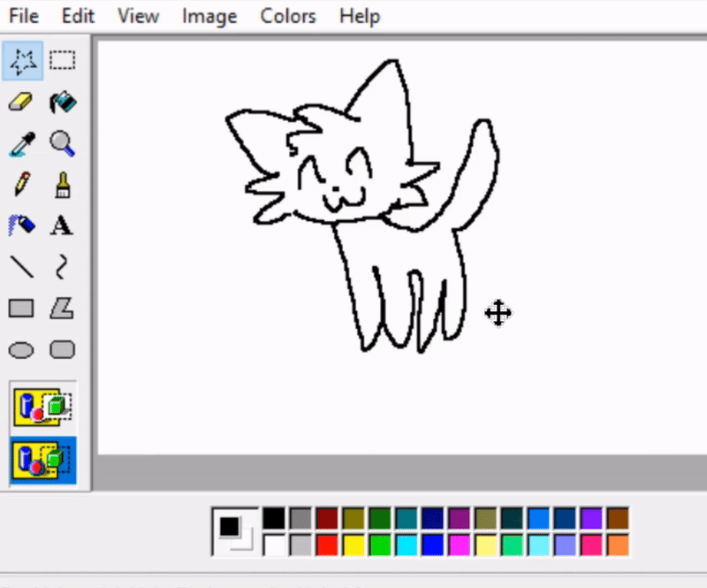Select the Ellipse shape tool
This screenshot has height=588, width=707.
coord(21,350)
